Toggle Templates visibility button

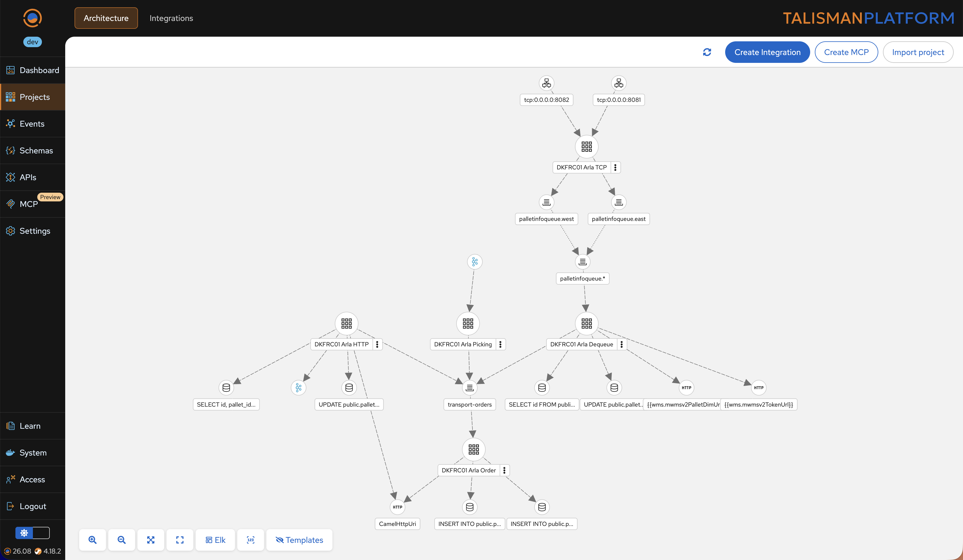[299, 540]
